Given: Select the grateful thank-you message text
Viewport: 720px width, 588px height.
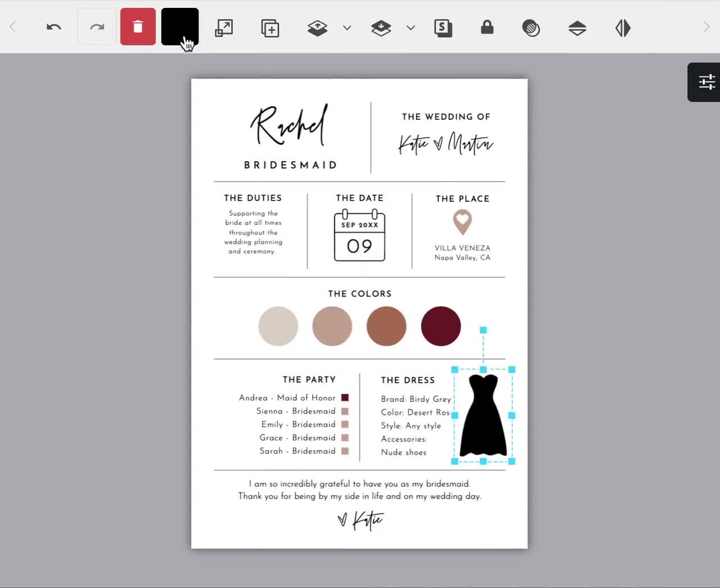Looking at the screenshot, I should (x=359, y=490).
